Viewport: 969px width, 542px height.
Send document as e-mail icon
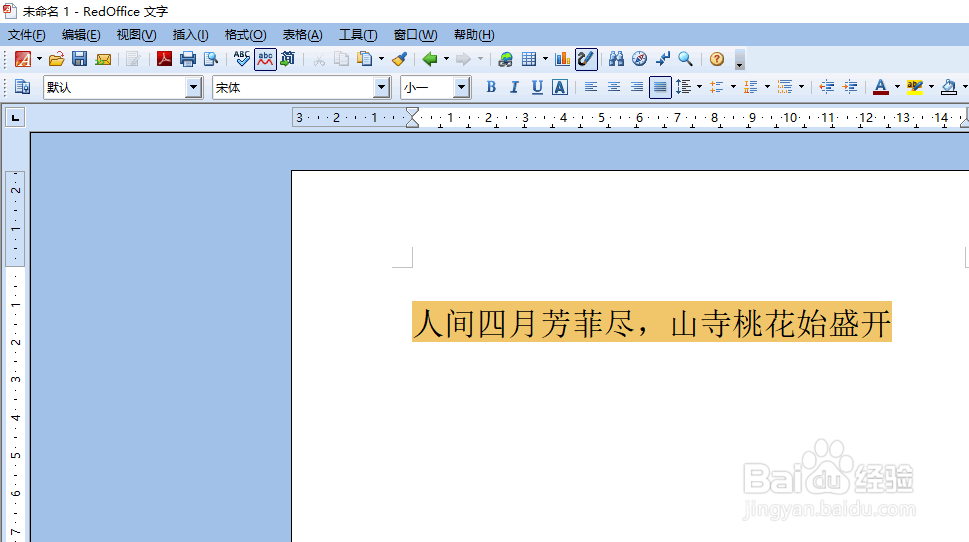pyautogui.click(x=103, y=59)
